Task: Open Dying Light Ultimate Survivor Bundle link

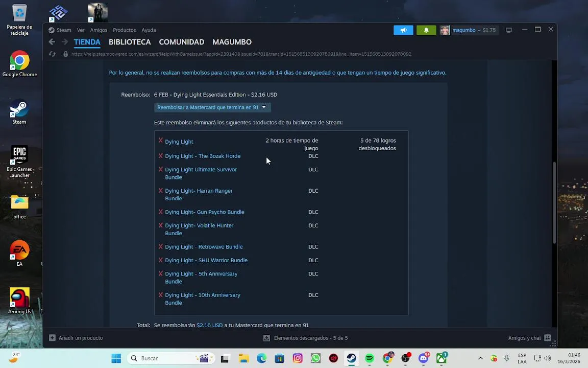Action: 201,173
